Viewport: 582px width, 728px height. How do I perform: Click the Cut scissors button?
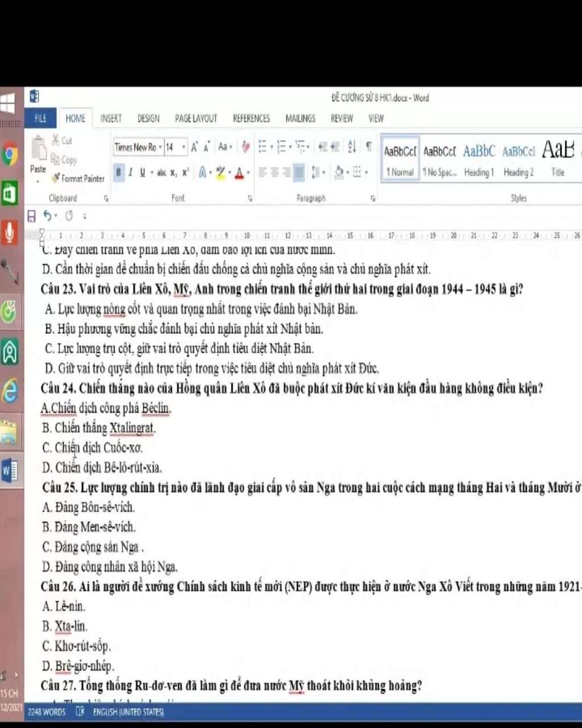62,140
